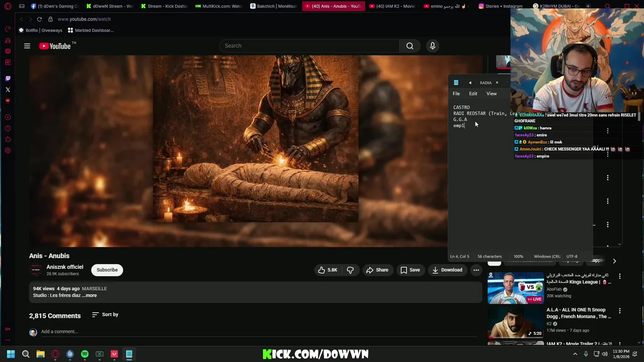Show hidden system tray icons chevron
The image size is (644, 362).
tap(576, 354)
